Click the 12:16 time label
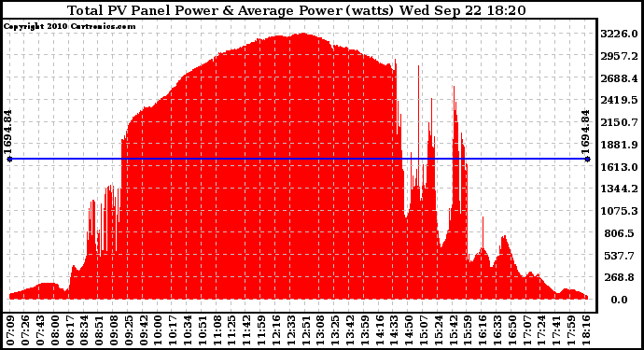This screenshot has height=350, width=644. point(274,331)
